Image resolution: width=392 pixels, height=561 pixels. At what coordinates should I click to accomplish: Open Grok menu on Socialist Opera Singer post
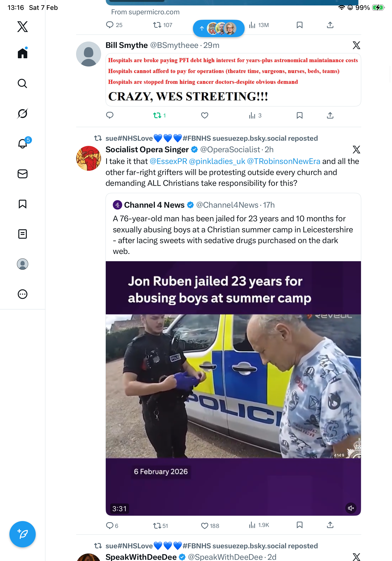(x=356, y=150)
